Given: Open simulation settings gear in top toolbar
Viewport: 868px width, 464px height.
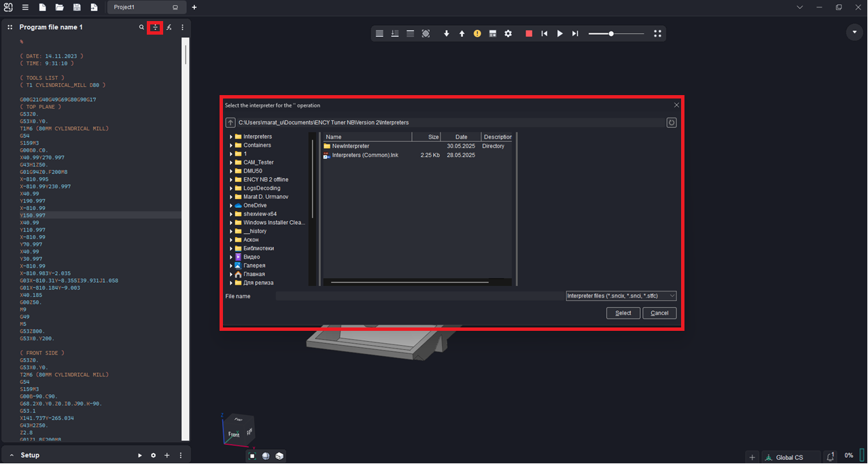Looking at the screenshot, I should point(508,33).
